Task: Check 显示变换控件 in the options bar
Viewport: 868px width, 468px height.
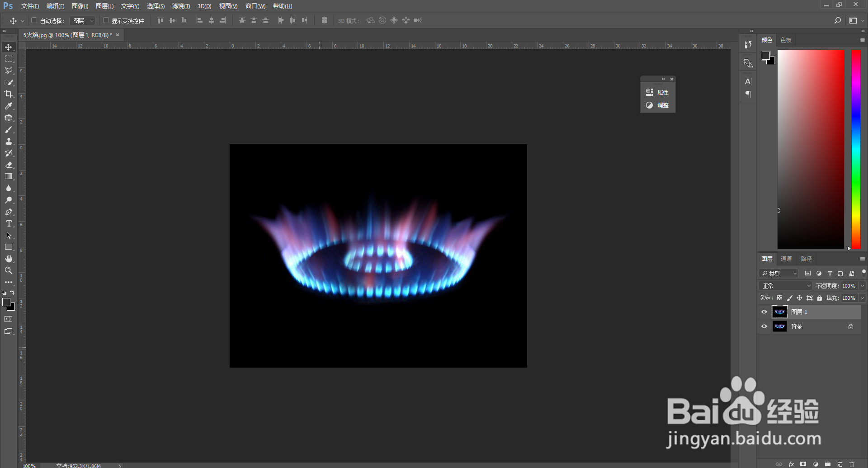Action: click(106, 20)
